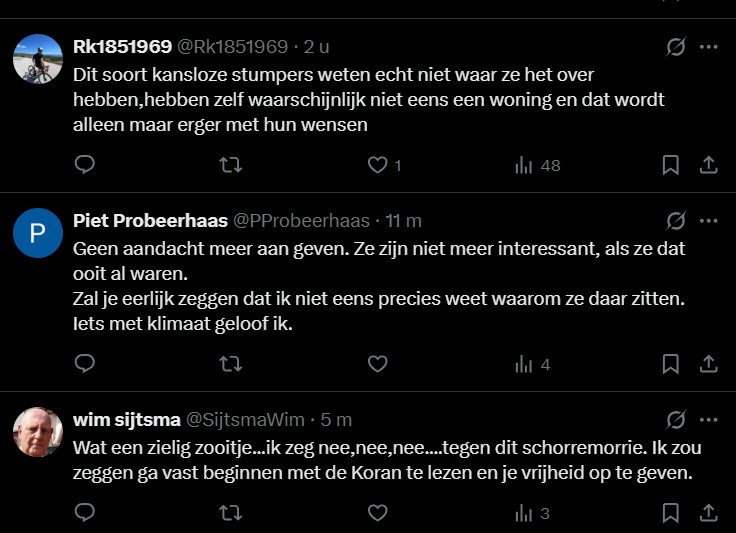Repost Piet Probeerhaas's tweet

pyautogui.click(x=230, y=364)
